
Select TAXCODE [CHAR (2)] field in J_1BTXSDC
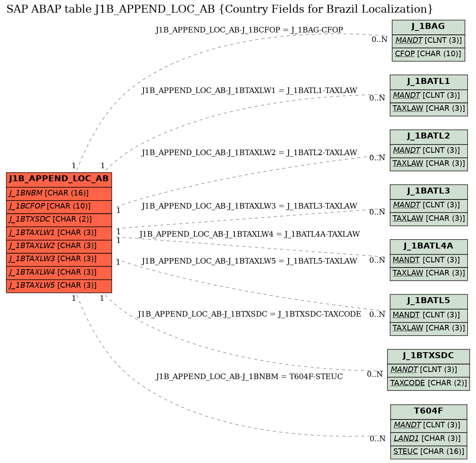pos(429,383)
